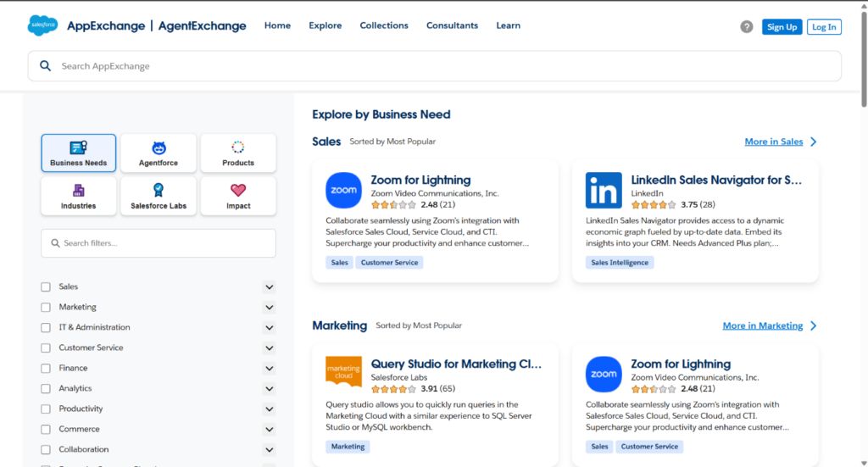Click the Salesforce cloud logo
Screen dimensions: 868x467
point(42,25)
